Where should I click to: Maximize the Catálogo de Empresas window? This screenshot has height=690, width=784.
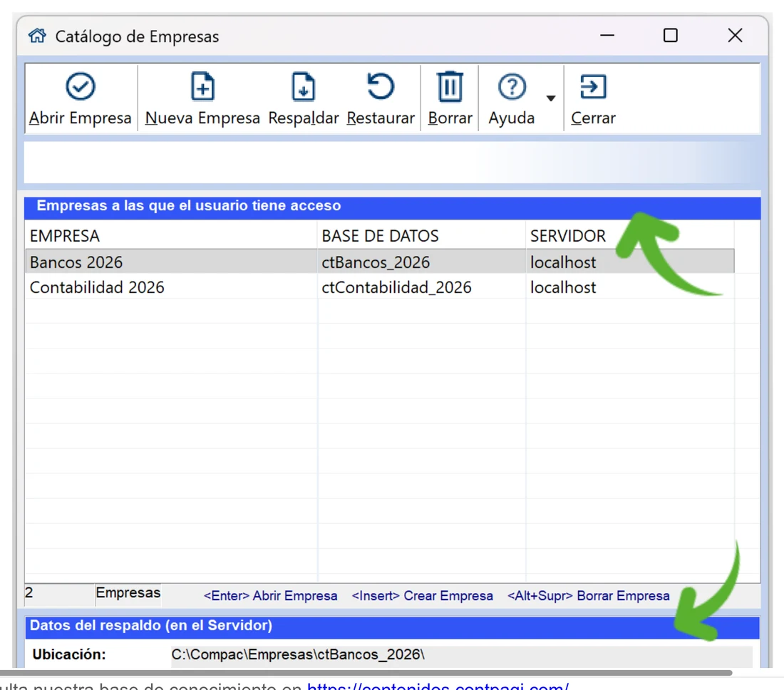(670, 36)
